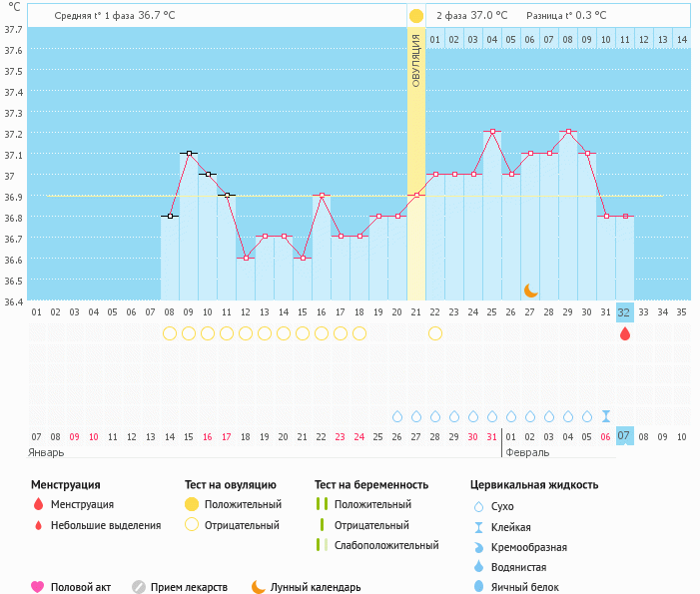Screen dimensions: 700x594
Task: Click the pink heart icon in legend
Action: 38,587
